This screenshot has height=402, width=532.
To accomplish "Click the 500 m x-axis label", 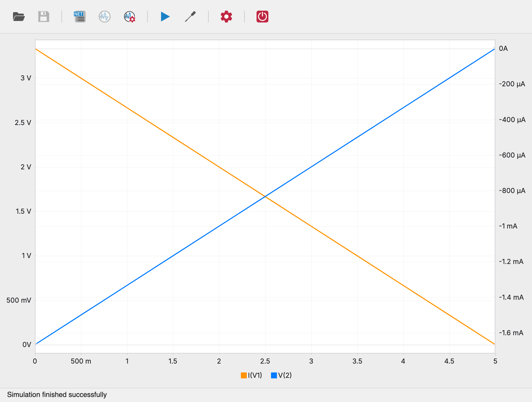I will tap(81, 361).
